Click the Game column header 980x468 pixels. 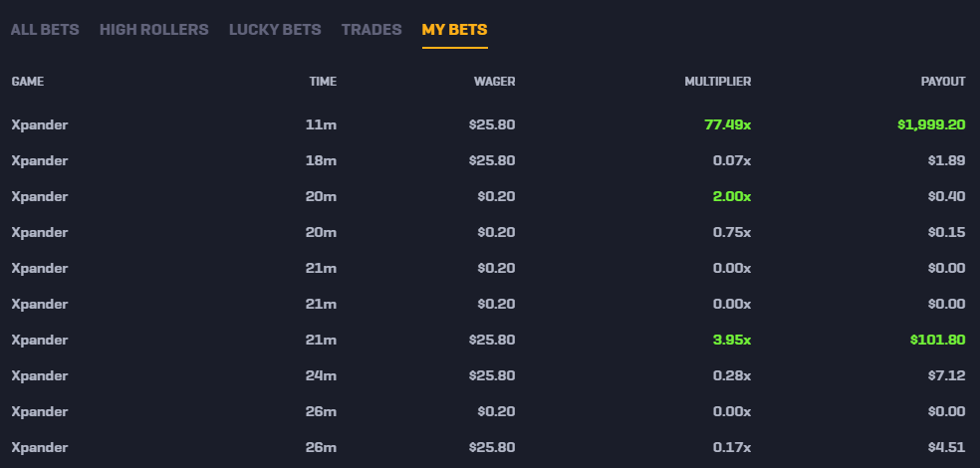click(x=28, y=82)
